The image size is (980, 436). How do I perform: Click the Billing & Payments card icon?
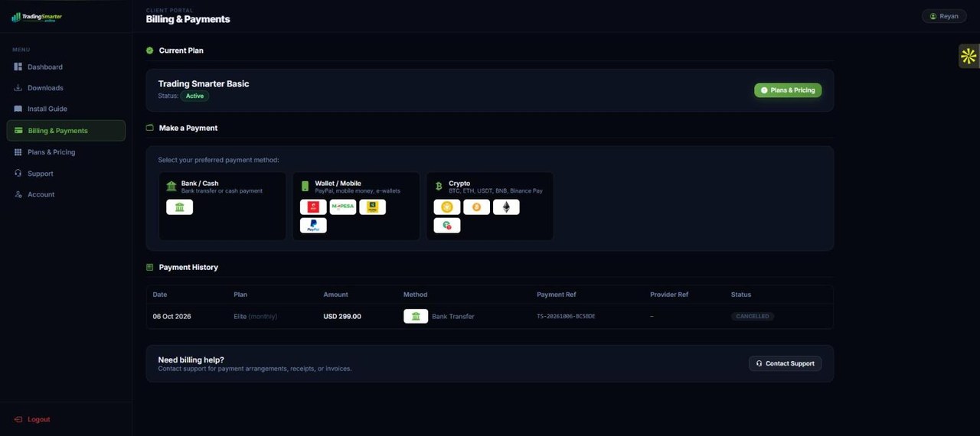click(x=18, y=131)
